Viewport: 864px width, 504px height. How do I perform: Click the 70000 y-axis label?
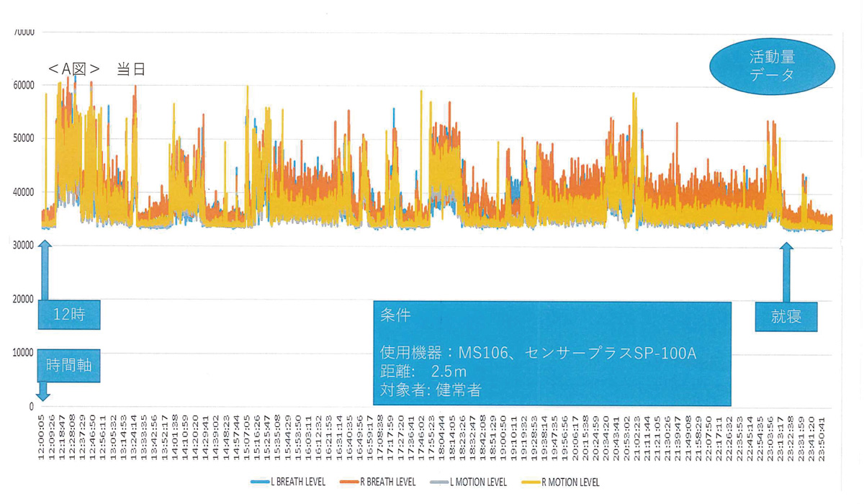(x=24, y=32)
